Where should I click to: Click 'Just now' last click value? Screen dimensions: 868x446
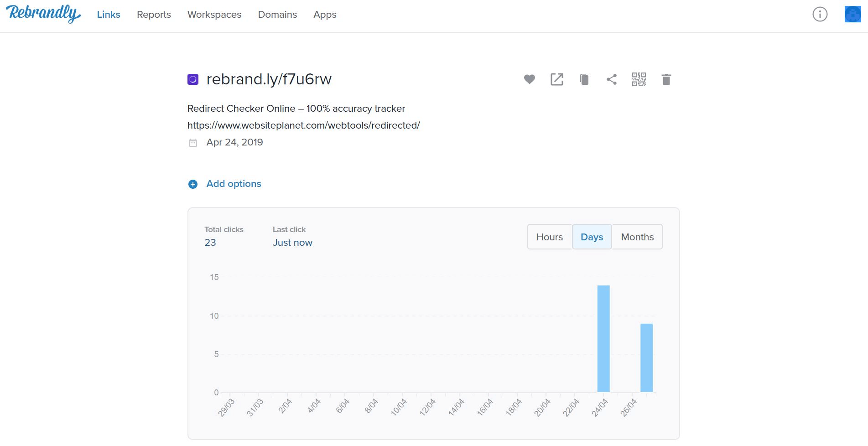point(292,243)
